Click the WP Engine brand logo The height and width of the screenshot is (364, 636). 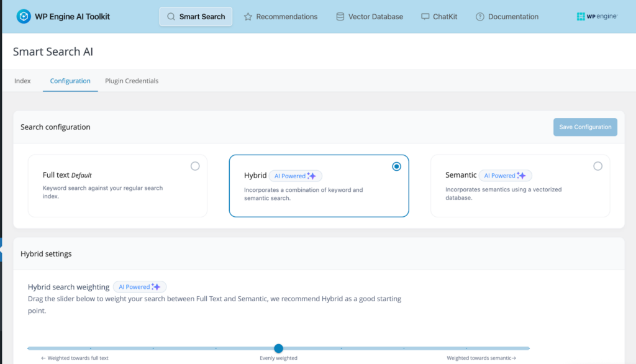click(x=597, y=17)
